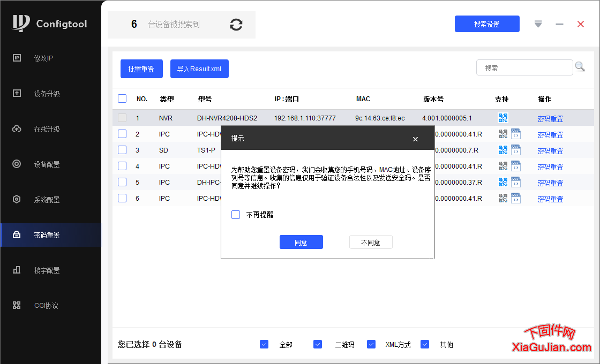600x364 pixels.
Task: Select MAC cell 9c:14:63:ce:f8:ec
Action: [x=380, y=118]
